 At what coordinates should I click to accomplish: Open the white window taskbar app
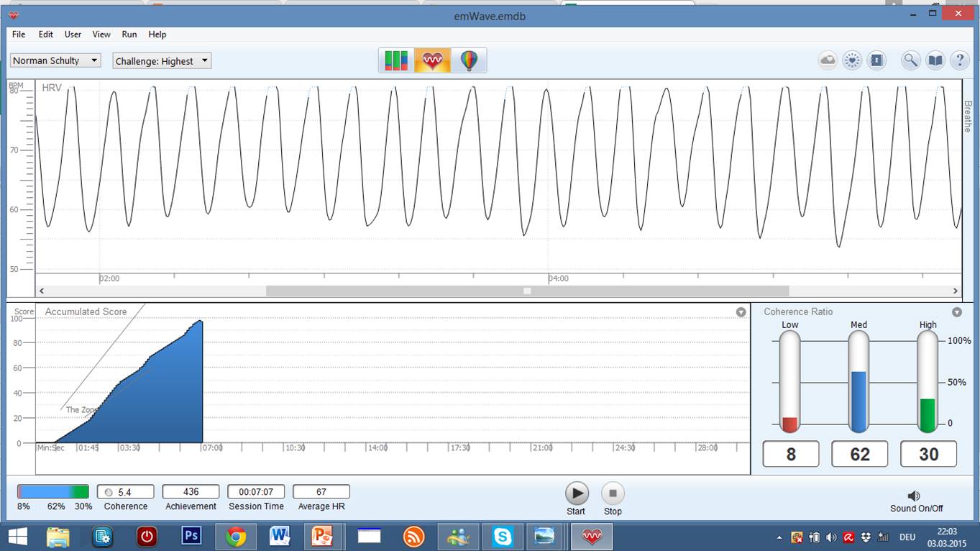pos(369,537)
